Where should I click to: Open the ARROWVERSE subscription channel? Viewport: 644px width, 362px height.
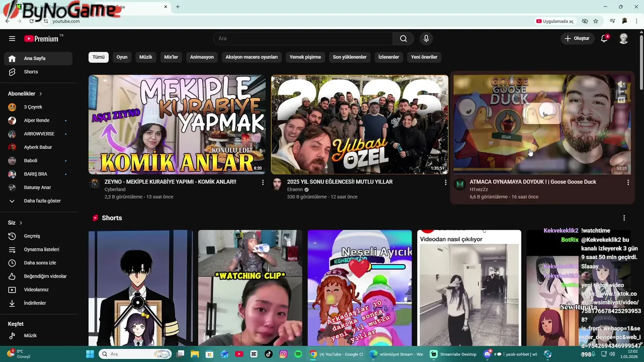tap(38, 134)
